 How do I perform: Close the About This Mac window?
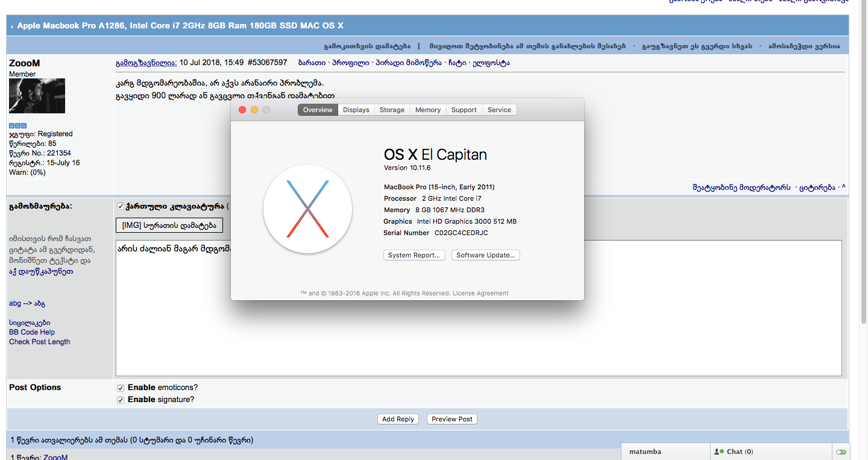242,110
